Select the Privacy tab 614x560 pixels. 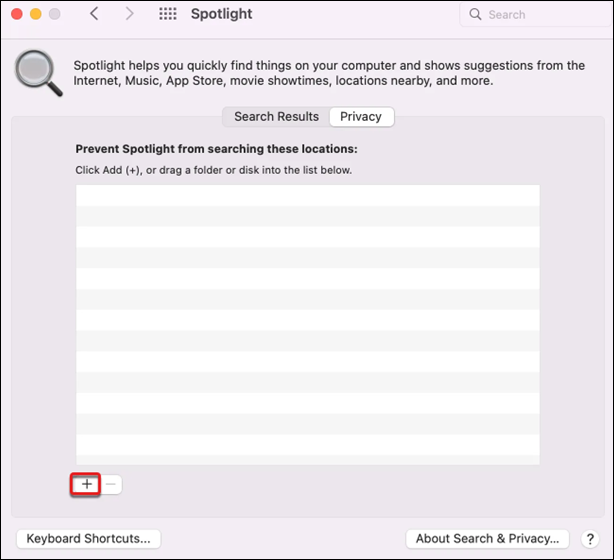(361, 117)
